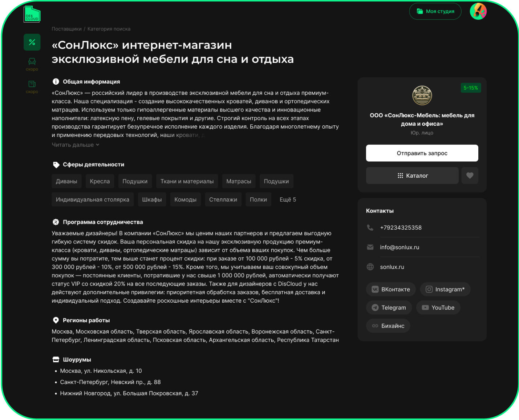Go to Поставщики breadcrumb
The height and width of the screenshot is (420, 519).
click(x=66, y=29)
